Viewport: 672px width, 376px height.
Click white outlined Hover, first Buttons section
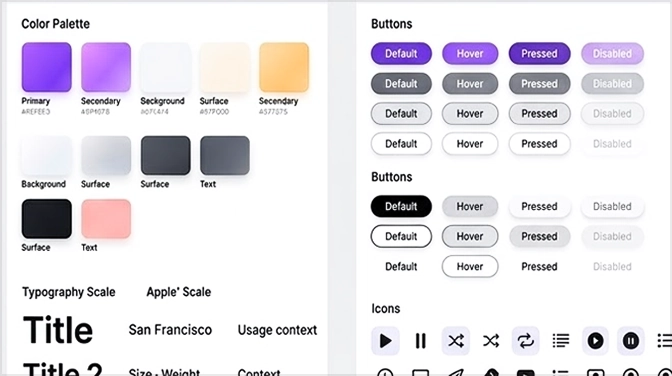click(x=470, y=144)
